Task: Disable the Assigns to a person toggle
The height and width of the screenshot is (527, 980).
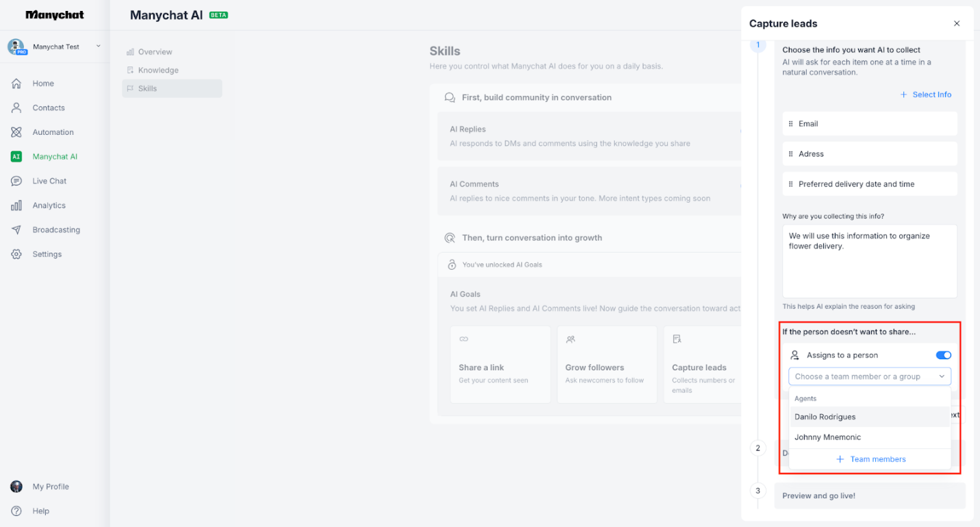Action: [x=944, y=355]
